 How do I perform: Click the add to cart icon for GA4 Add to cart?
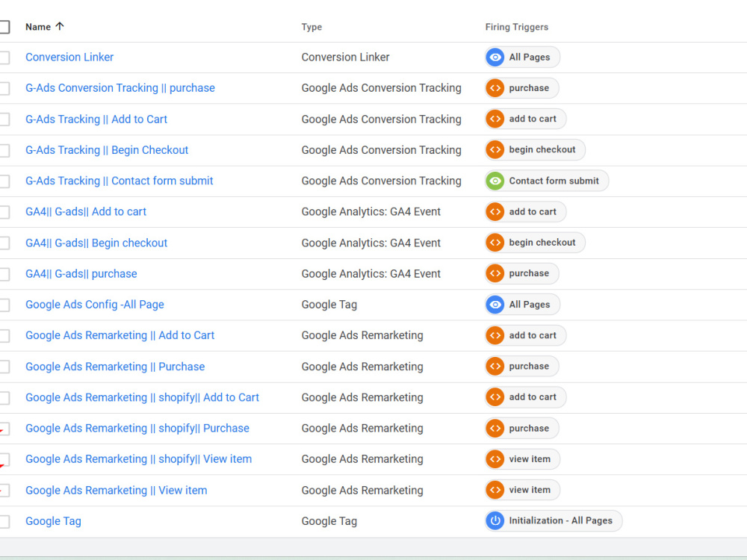[495, 211]
